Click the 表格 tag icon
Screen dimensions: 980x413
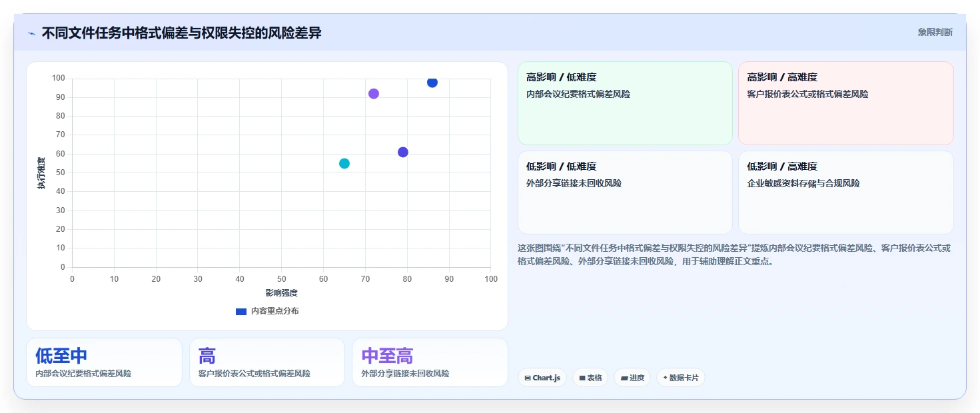pos(582,378)
